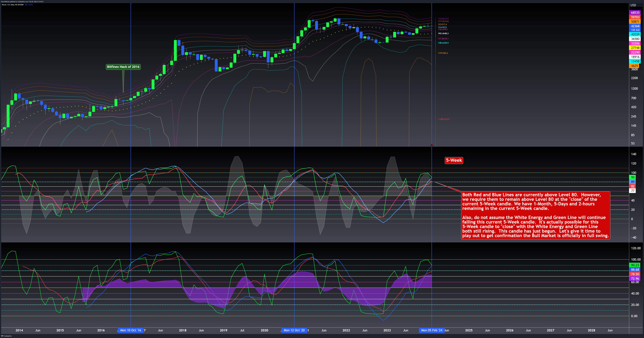Click the yellow 27748 price label

coord(635,48)
